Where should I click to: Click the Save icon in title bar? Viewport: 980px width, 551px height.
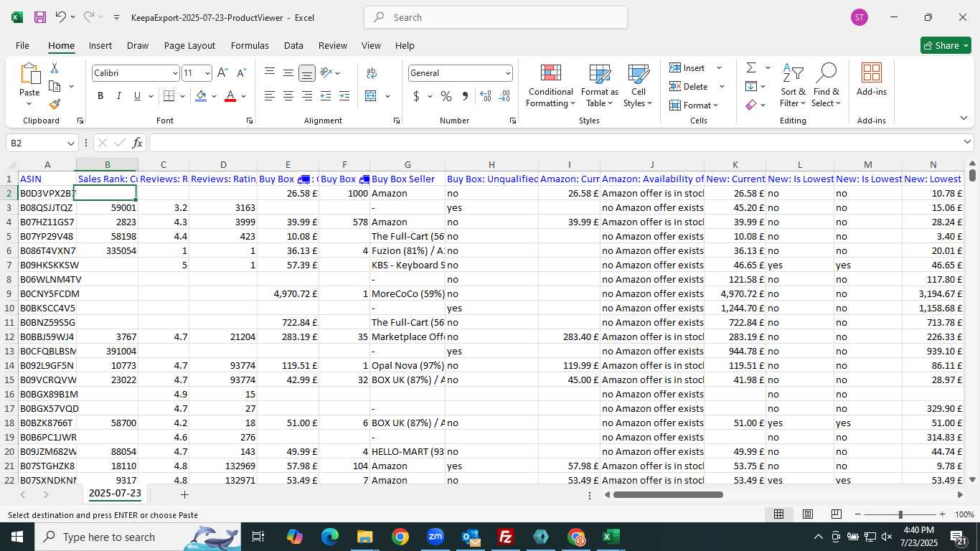(x=40, y=17)
